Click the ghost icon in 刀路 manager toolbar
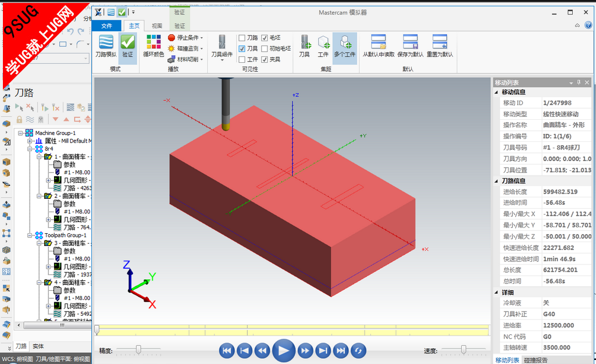 coord(41,119)
